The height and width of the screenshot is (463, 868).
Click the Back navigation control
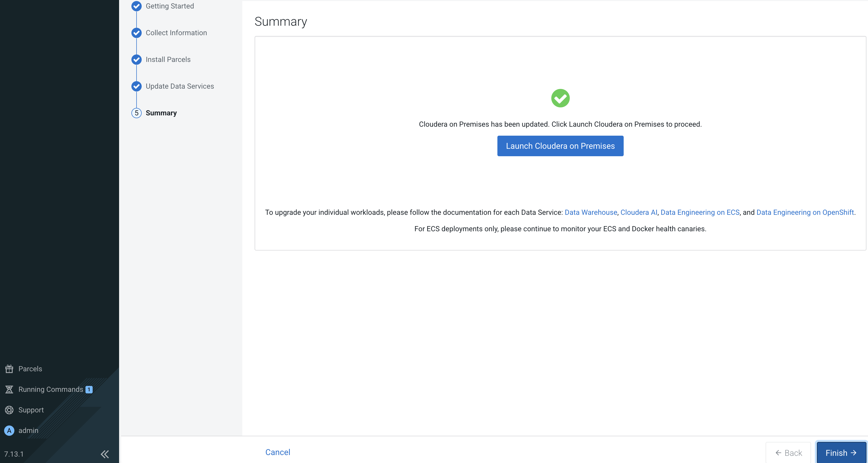coord(788,453)
